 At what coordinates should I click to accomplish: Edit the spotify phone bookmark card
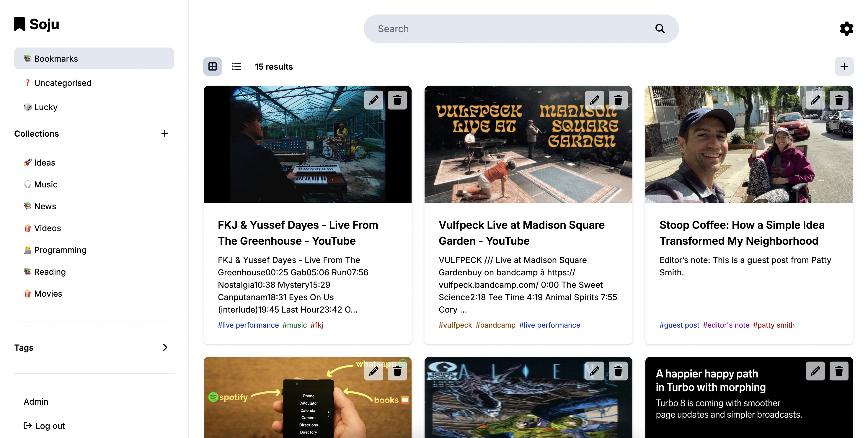(374, 371)
